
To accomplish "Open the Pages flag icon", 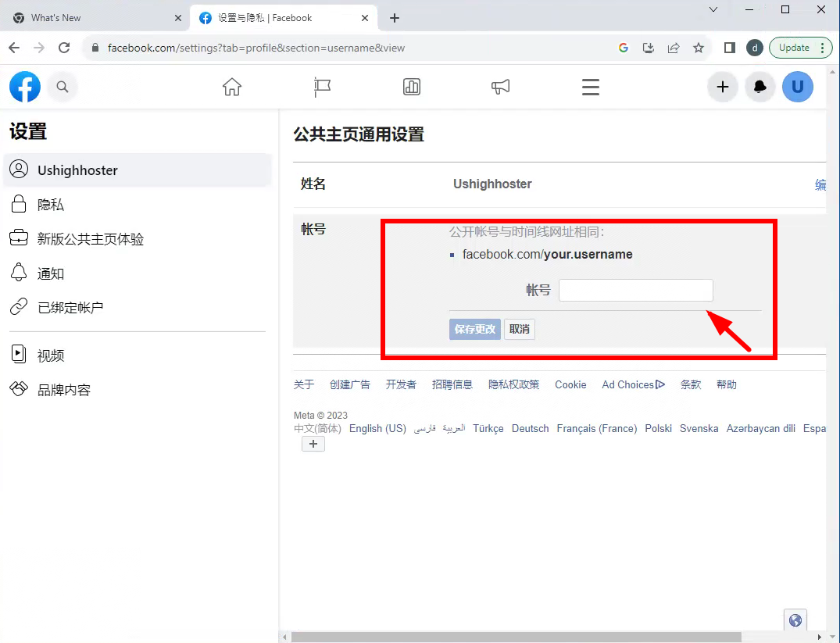I will [321, 87].
